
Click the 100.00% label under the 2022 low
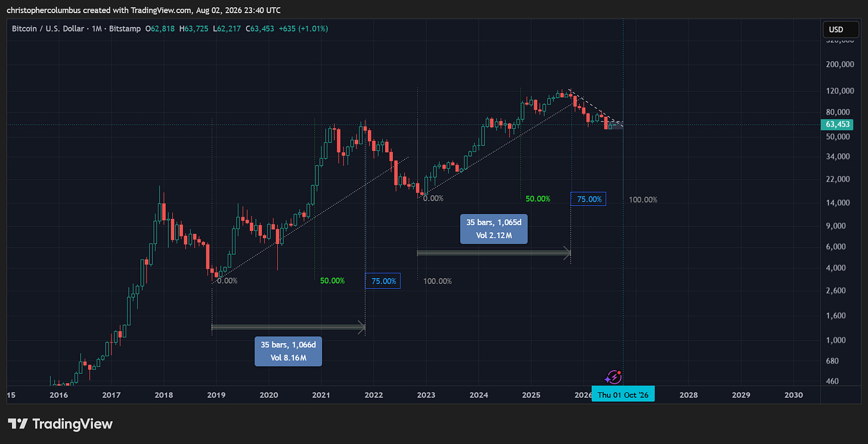click(x=438, y=281)
